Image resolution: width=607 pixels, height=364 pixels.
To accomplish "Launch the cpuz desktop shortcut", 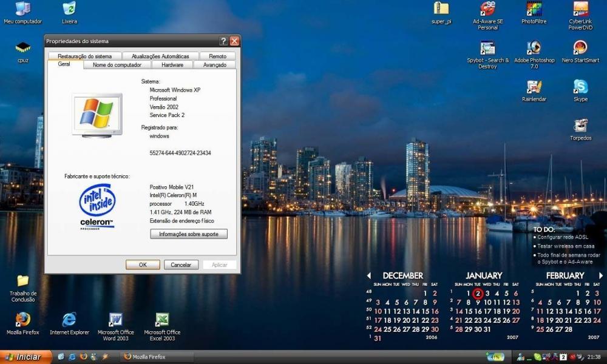I will [22, 48].
